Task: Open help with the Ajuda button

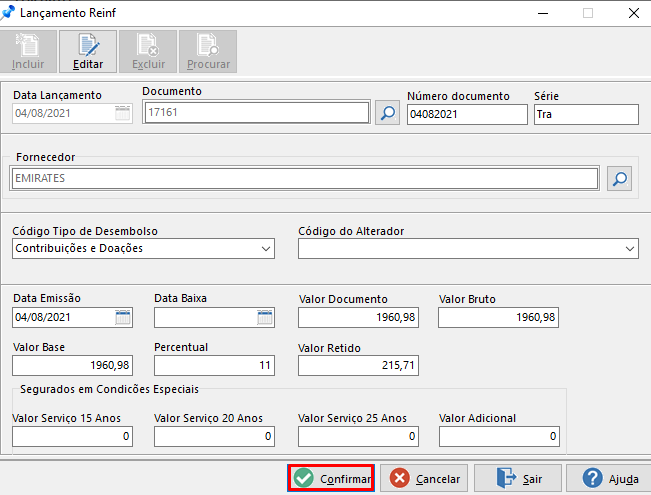Action: 609,478
